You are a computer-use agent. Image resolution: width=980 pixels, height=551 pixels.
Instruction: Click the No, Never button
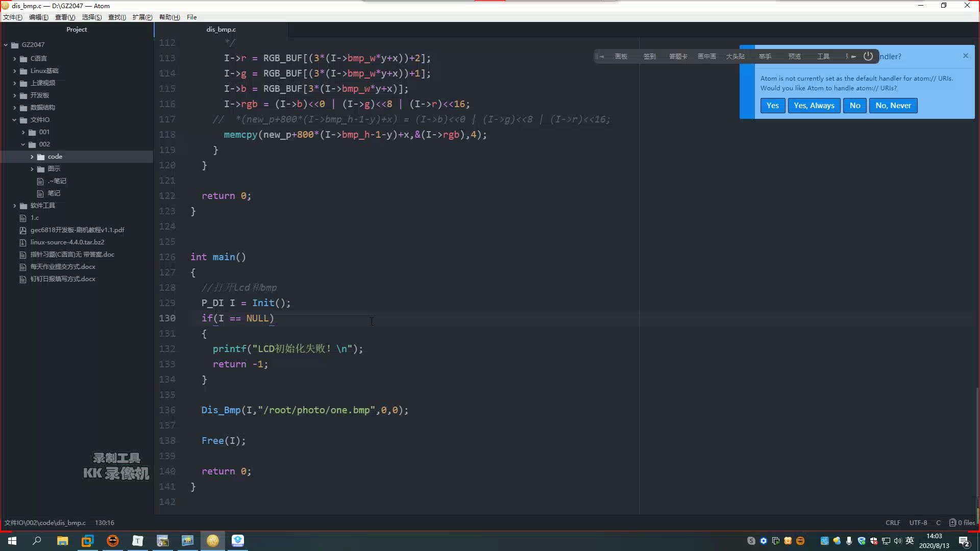(893, 106)
